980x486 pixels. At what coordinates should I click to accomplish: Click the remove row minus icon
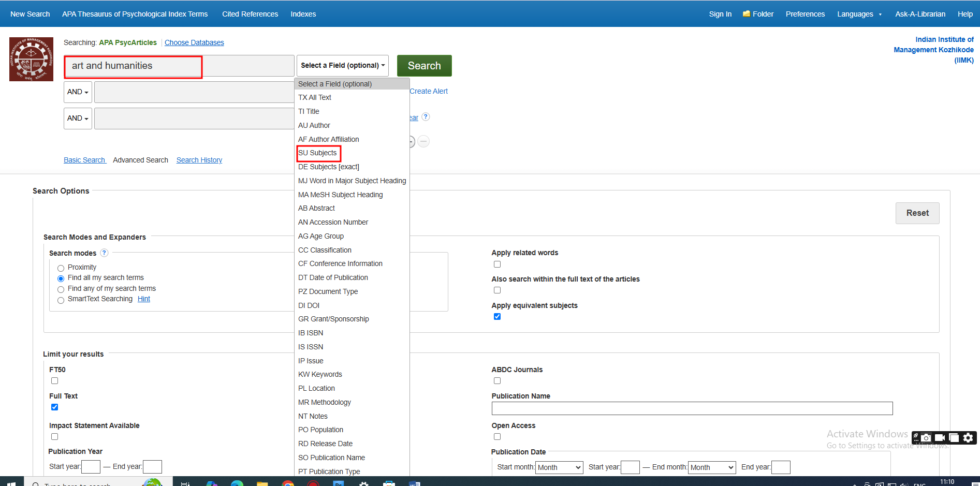coord(423,141)
